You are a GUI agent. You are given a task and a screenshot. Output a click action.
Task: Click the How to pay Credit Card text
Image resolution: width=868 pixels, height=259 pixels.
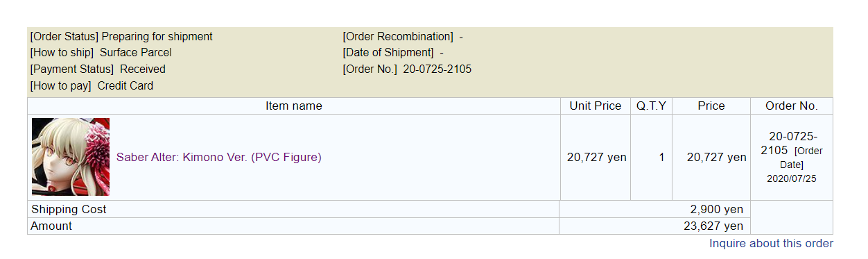click(x=92, y=85)
